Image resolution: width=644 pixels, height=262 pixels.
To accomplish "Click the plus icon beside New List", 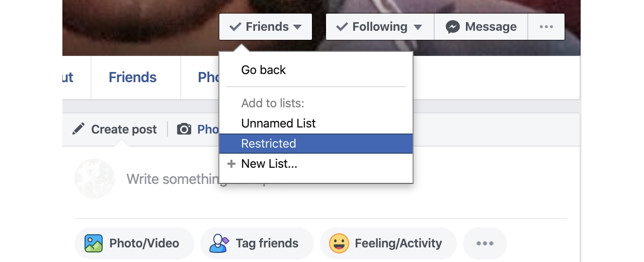I will click(231, 164).
